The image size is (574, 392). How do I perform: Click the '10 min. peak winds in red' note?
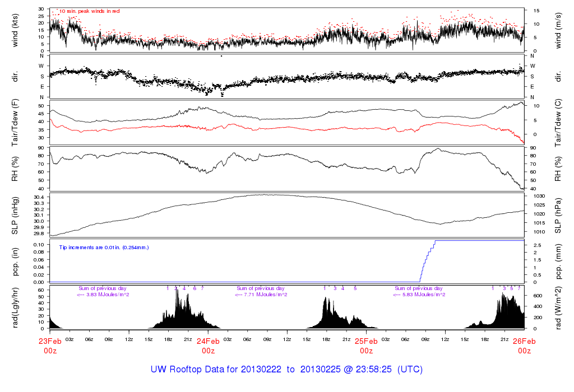[x=90, y=11]
